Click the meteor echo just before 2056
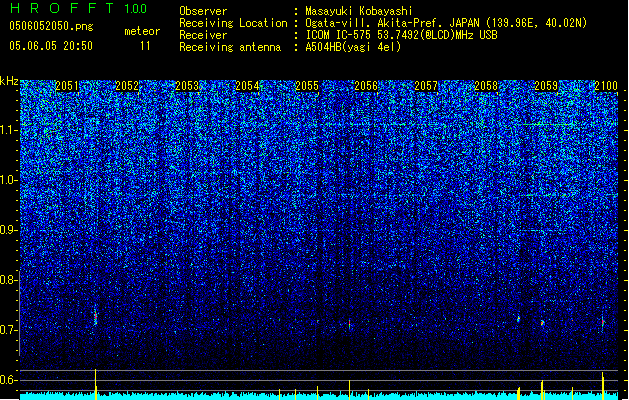 [349, 324]
